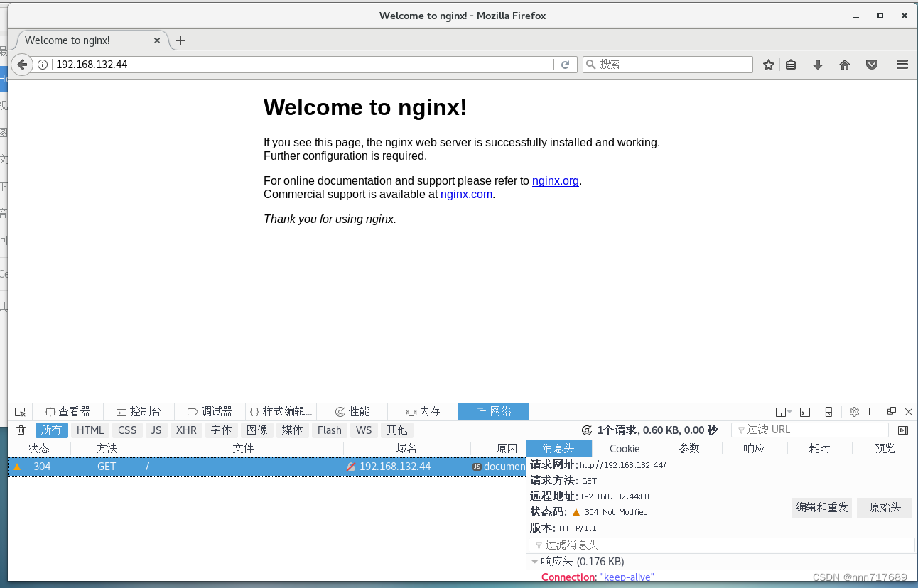Image resolution: width=918 pixels, height=588 pixels.
Task: Bookmark this page with the star icon
Action: (768, 65)
